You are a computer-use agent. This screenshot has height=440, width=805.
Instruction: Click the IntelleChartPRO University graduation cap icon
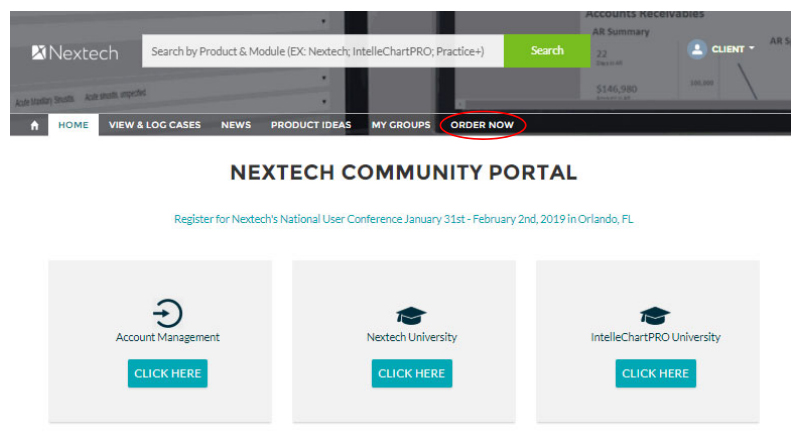point(655,314)
